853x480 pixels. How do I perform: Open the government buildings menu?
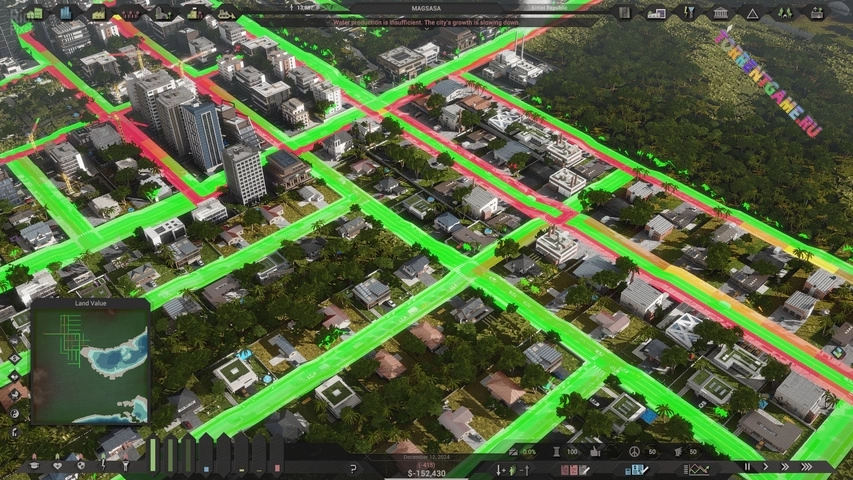720,13
